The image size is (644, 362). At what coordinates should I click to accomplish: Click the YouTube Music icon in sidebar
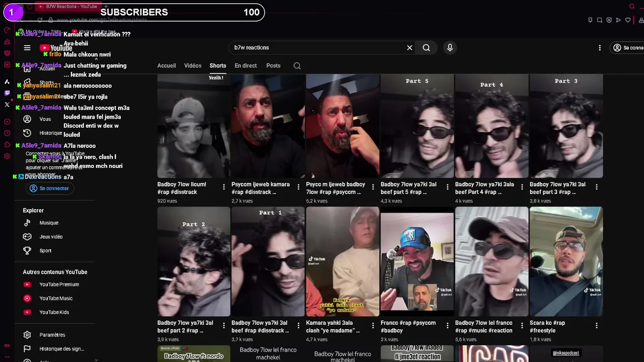coord(27,298)
